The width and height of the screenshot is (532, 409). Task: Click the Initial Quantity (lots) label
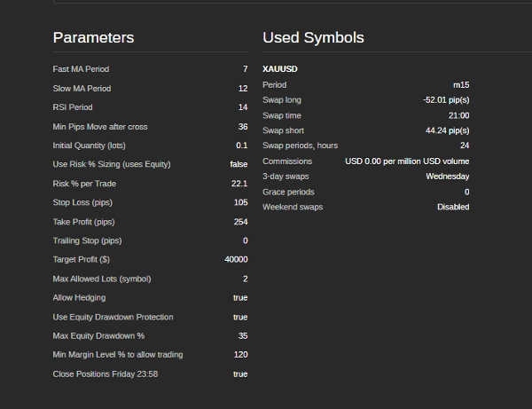click(90, 146)
